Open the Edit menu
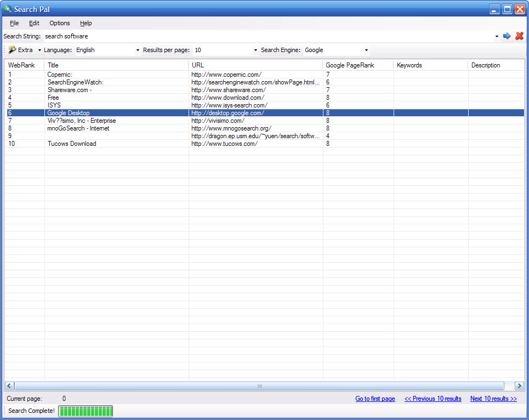This screenshot has width=529, height=420. pyautogui.click(x=34, y=23)
